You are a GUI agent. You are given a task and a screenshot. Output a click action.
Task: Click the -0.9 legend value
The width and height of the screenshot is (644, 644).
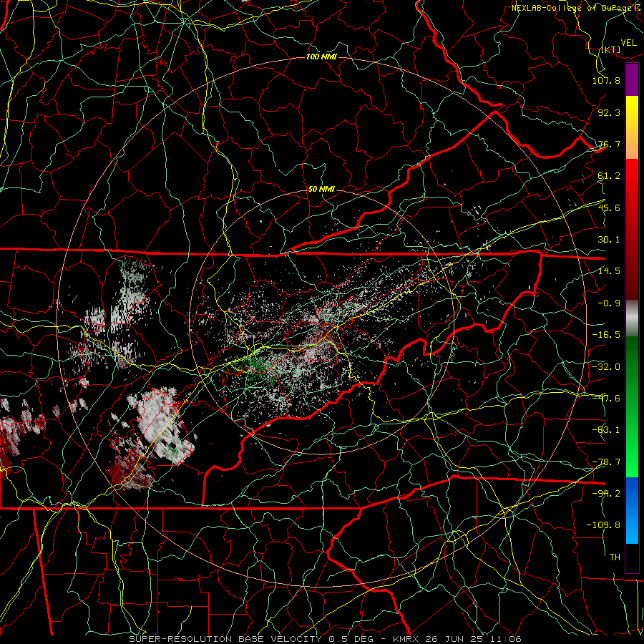pos(609,303)
